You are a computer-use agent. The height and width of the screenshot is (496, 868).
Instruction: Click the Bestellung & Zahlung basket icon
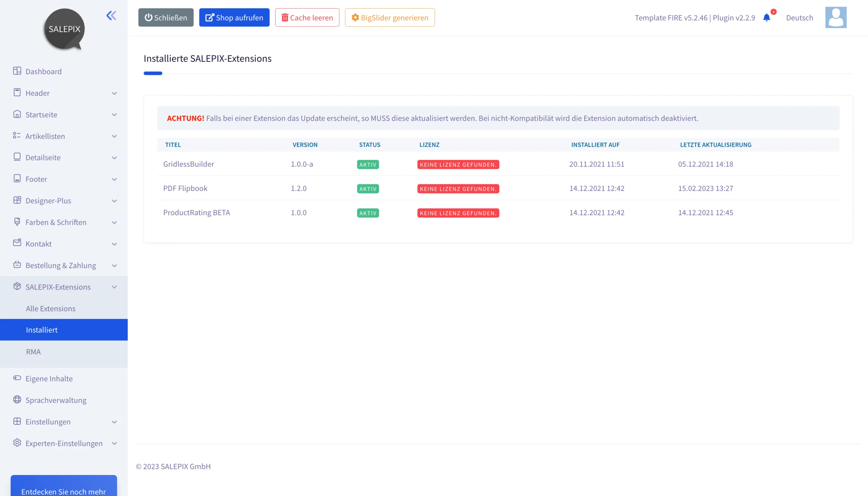point(17,265)
